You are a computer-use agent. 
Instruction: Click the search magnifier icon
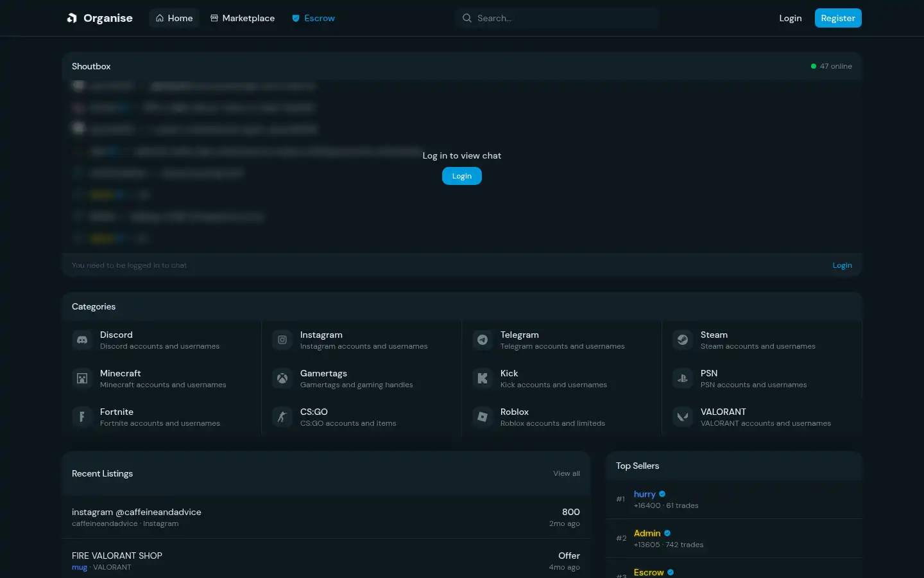467,18
